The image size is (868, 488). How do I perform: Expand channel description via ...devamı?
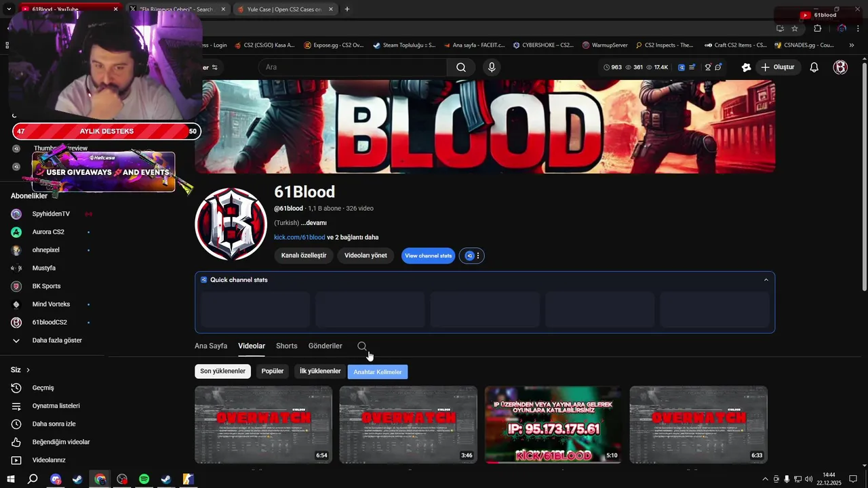314,223
